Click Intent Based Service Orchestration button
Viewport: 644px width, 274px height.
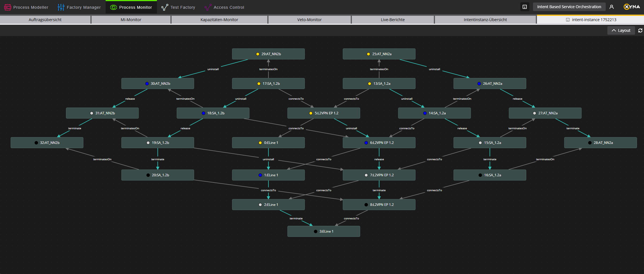click(569, 7)
